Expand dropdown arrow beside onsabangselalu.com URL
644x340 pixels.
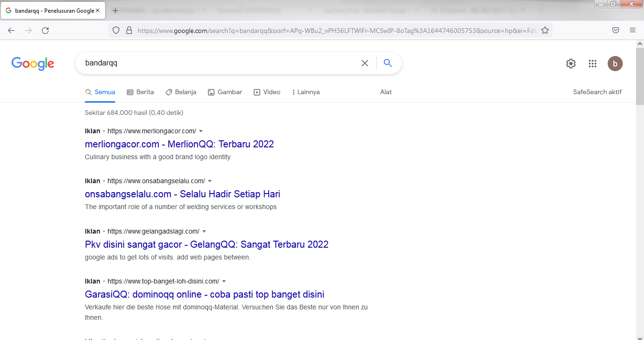pyautogui.click(x=210, y=181)
